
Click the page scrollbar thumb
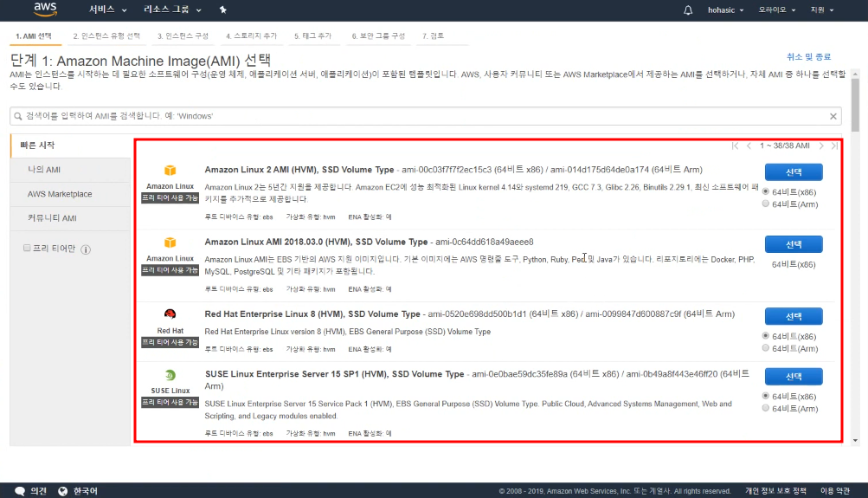(855, 106)
